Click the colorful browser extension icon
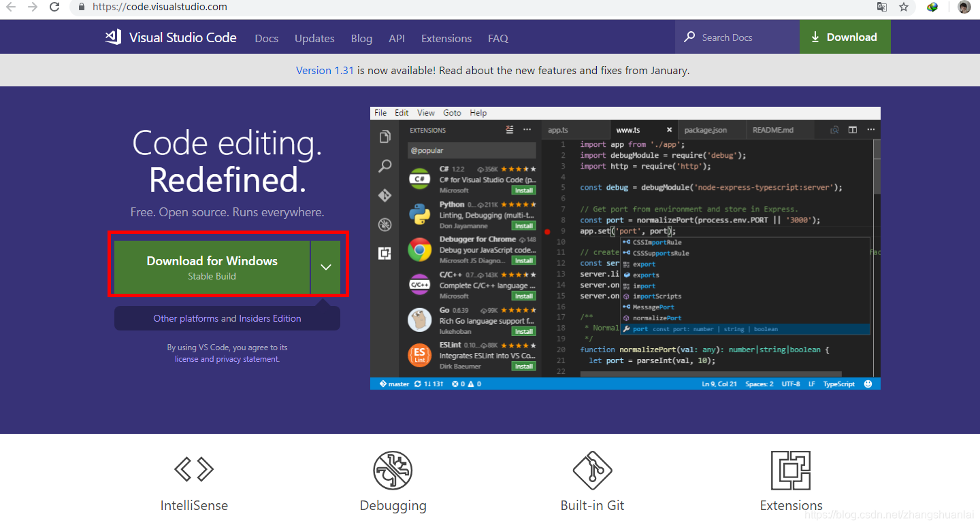Image resolution: width=980 pixels, height=527 pixels. tap(932, 7)
